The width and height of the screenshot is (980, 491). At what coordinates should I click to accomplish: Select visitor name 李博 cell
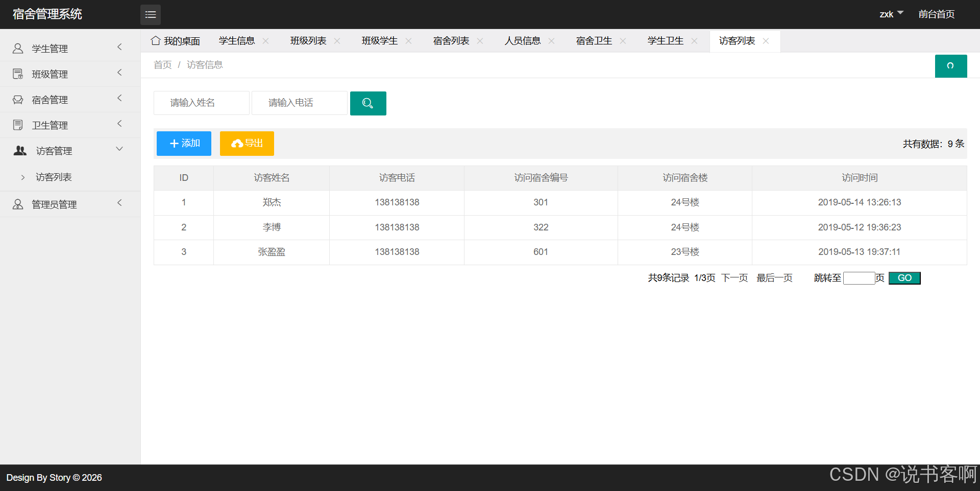tap(272, 227)
